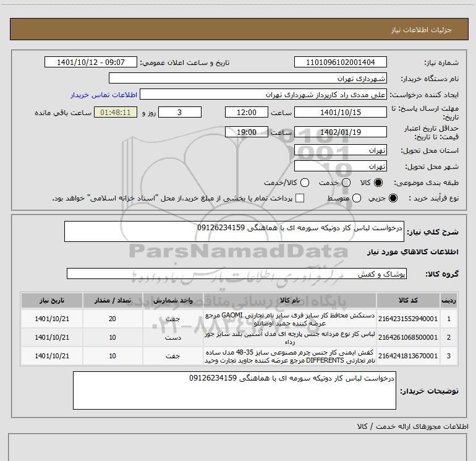Click need date 1401/10/21 in row 3
476x461 pixels.
[52, 356]
